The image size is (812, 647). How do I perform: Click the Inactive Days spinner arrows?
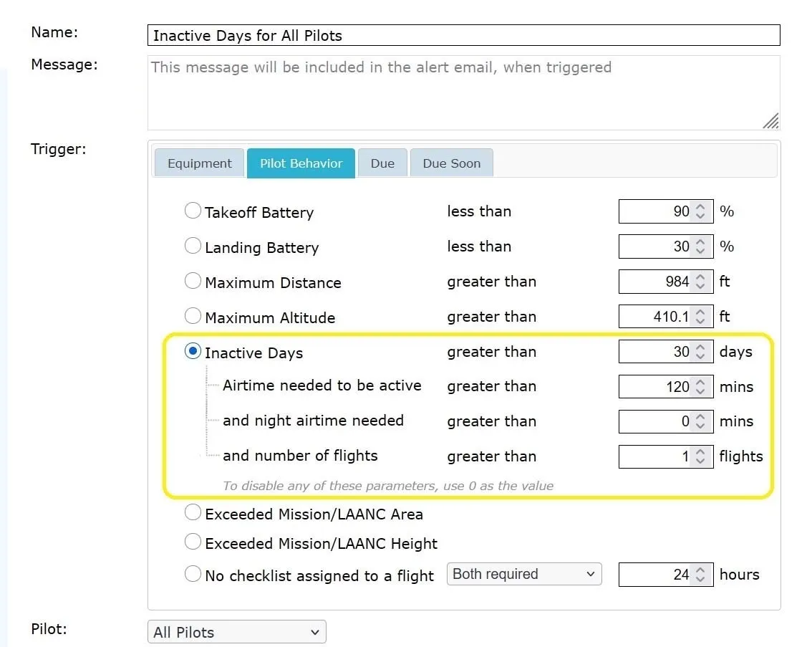(700, 352)
